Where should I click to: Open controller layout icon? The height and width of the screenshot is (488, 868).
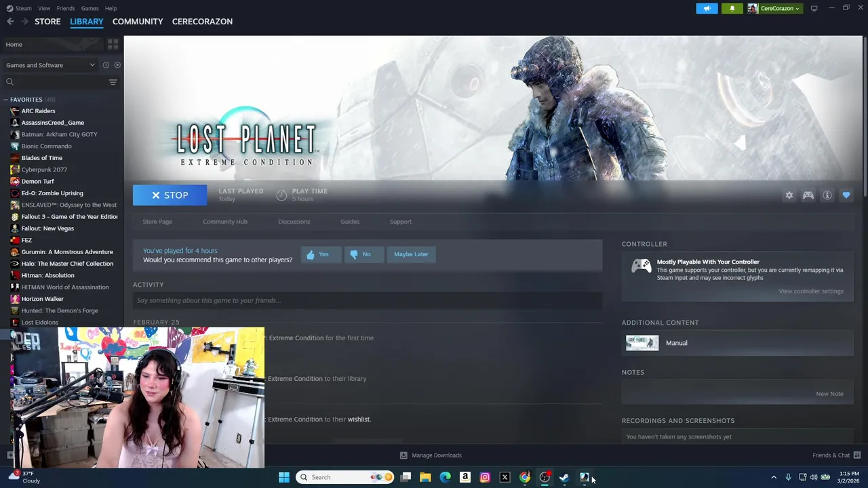point(808,195)
